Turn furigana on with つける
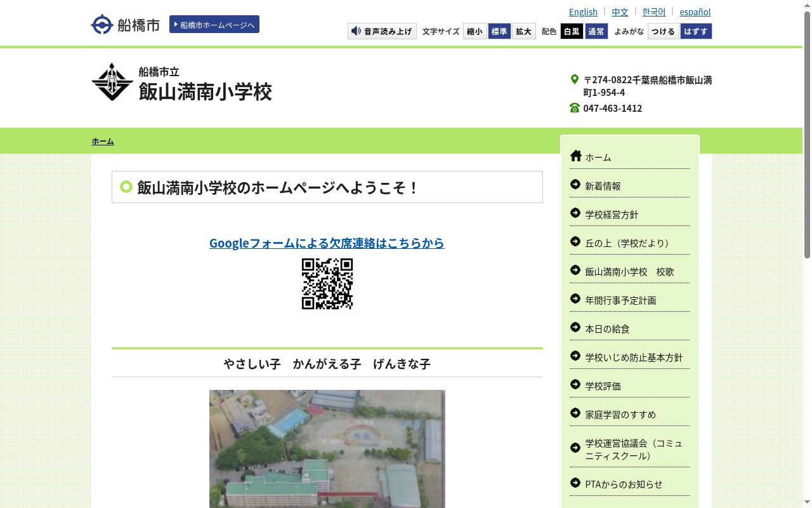 click(664, 31)
